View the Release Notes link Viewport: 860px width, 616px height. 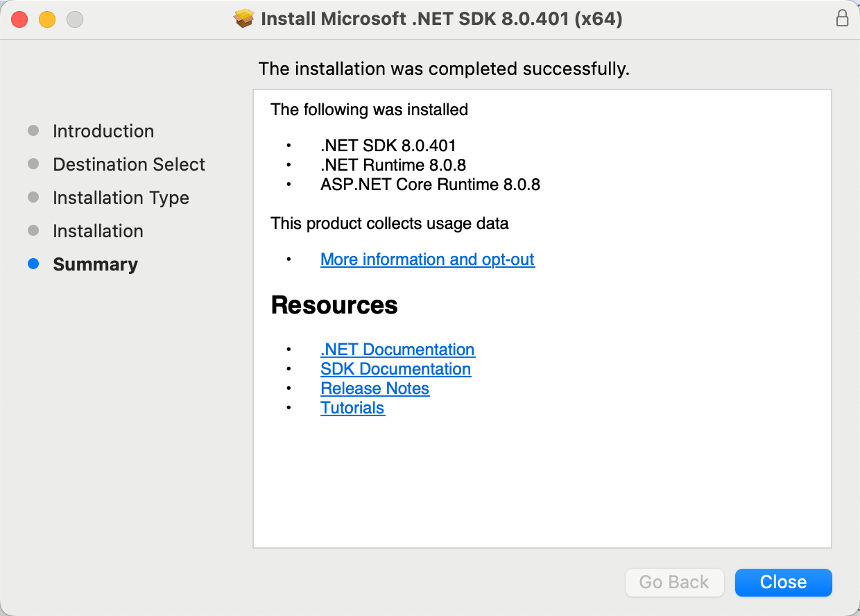click(x=375, y=388)
